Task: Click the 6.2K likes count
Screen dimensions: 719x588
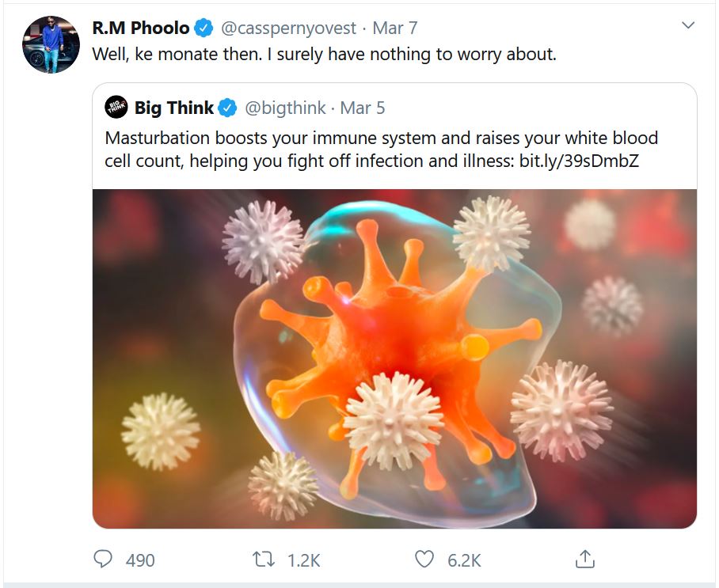Action: [x=464, y=560]
